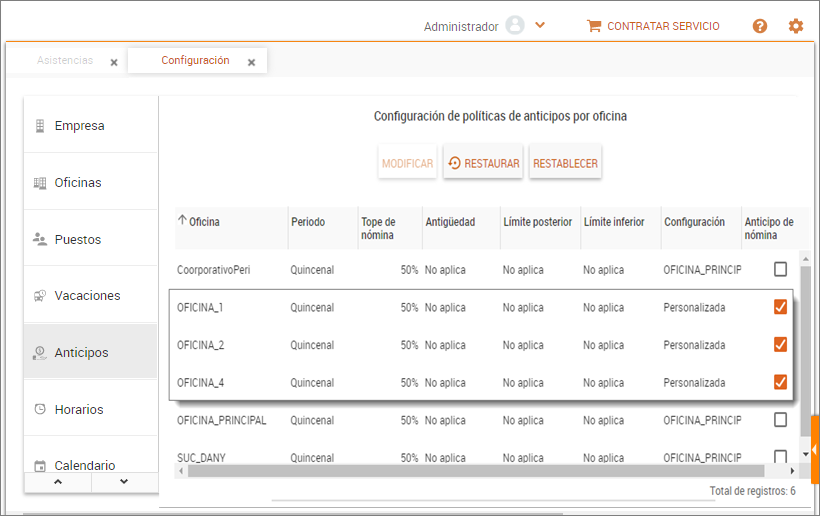Open Vacaciones section in sidebar
Image resolution: width=820 pixels, height=516 pixels.
(87, 296)
